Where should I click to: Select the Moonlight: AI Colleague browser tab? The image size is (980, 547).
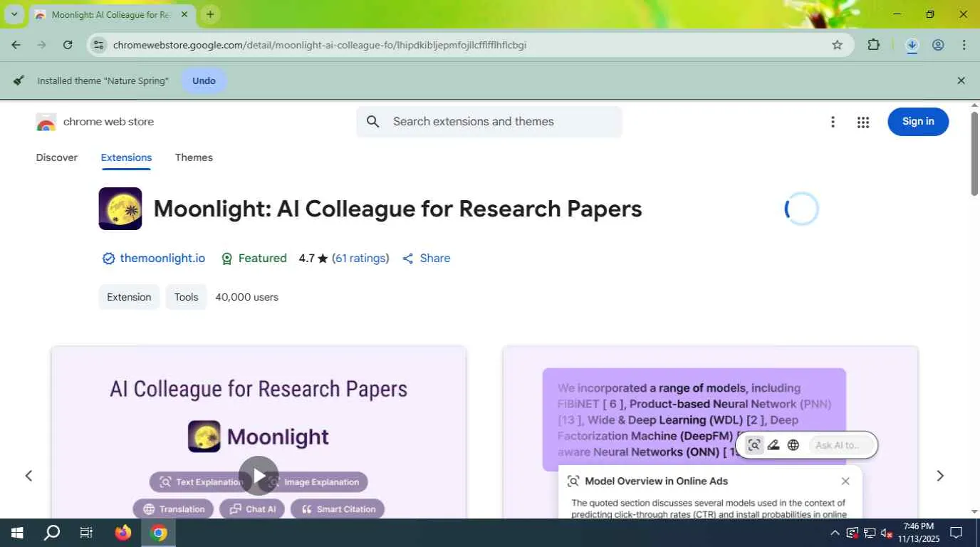[110, 14]
